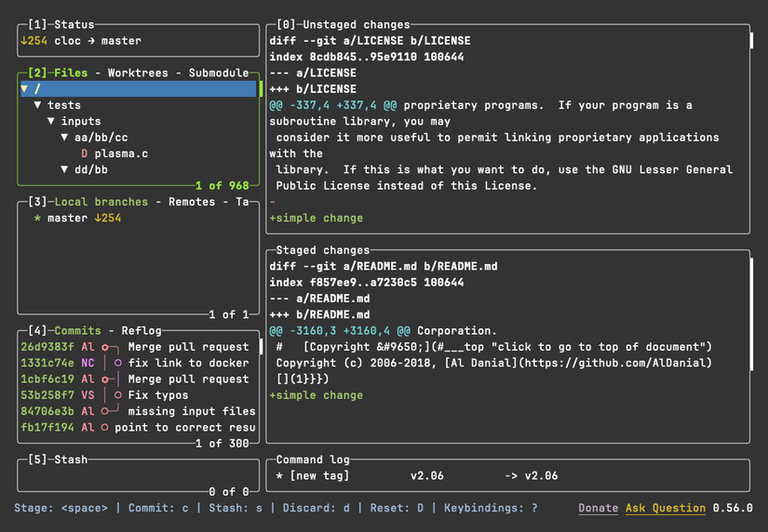This screenshot has height=532, width=768.
Task: Click the +simple change line in Unstaged changes
Action: (x=316, y=218)
